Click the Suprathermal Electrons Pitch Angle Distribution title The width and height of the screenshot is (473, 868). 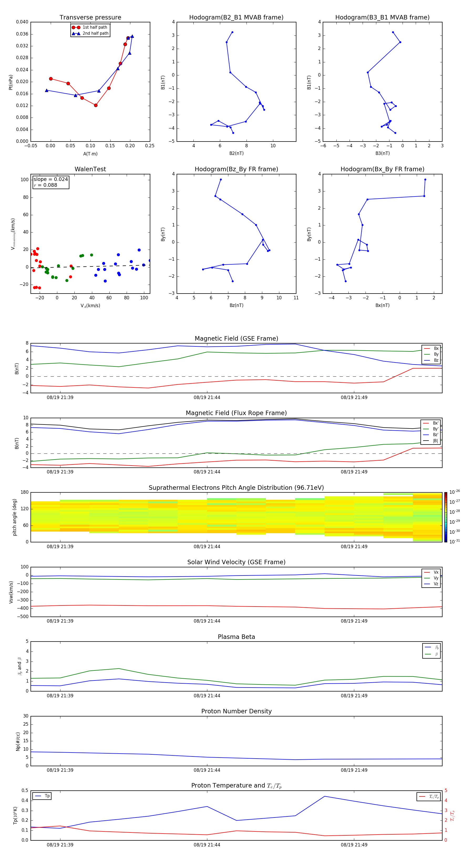[236, 488]
